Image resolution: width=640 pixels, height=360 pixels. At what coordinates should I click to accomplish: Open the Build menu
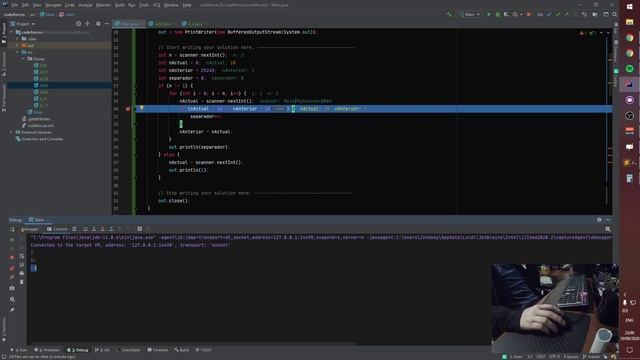point(120,5)
